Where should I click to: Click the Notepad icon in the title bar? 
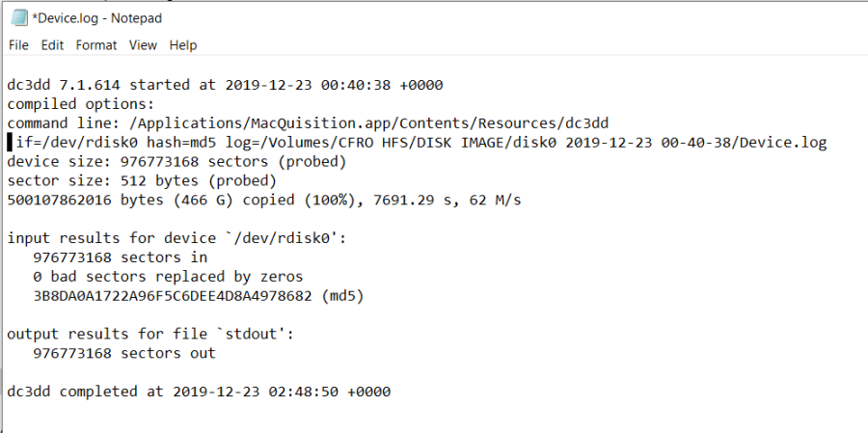[18, 17]
